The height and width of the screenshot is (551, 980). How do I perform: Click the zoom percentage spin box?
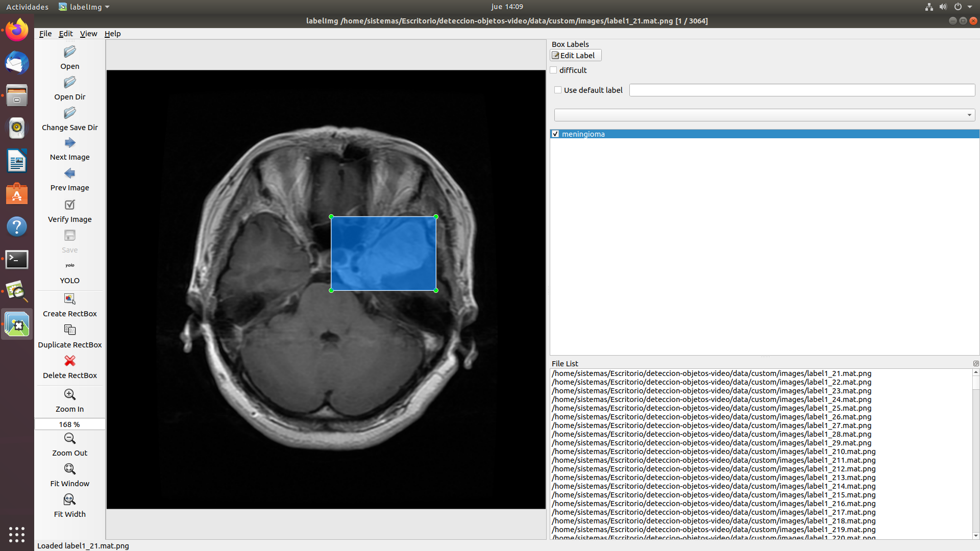[x=69, y=424]
